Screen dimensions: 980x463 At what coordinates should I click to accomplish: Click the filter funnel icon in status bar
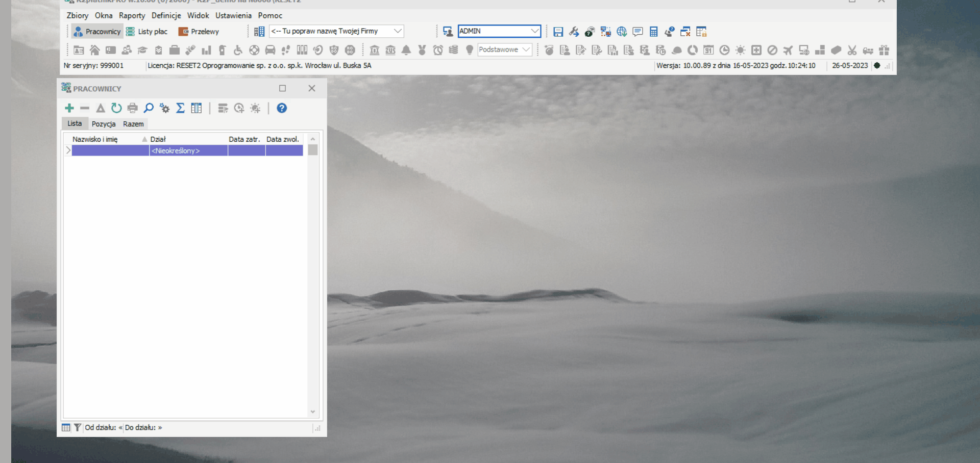tap(78, 428)
